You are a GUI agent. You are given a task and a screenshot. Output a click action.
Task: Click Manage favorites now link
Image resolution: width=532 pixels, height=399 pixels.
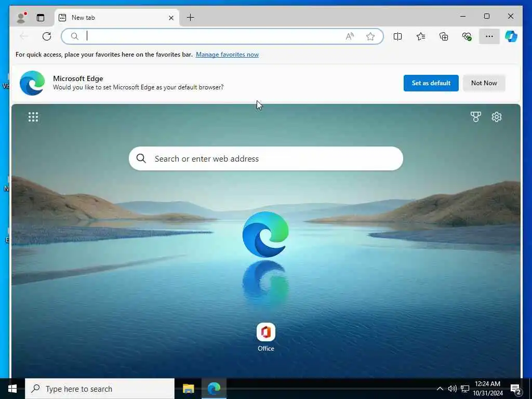pyautogui.click(x=227, y=55)
